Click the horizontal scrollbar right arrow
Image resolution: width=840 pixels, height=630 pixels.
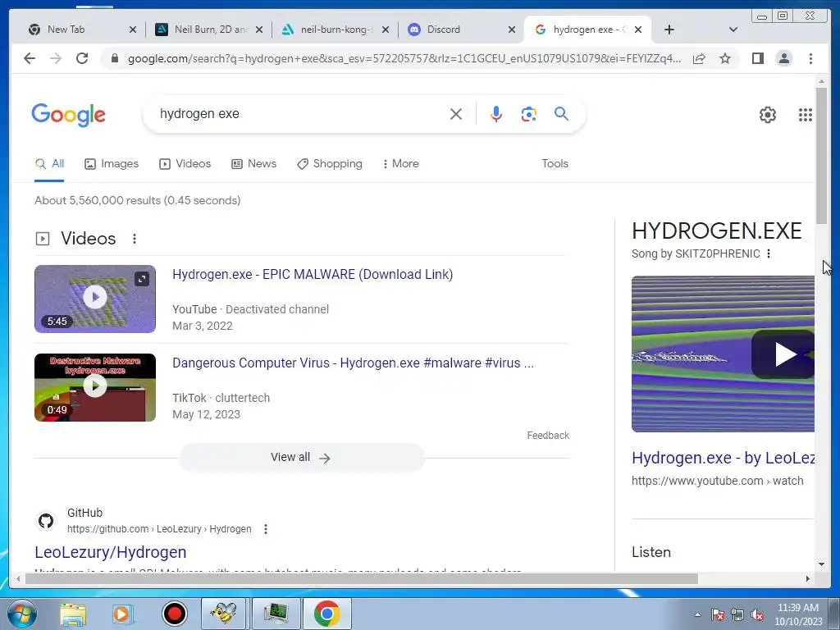click(808, 578)
